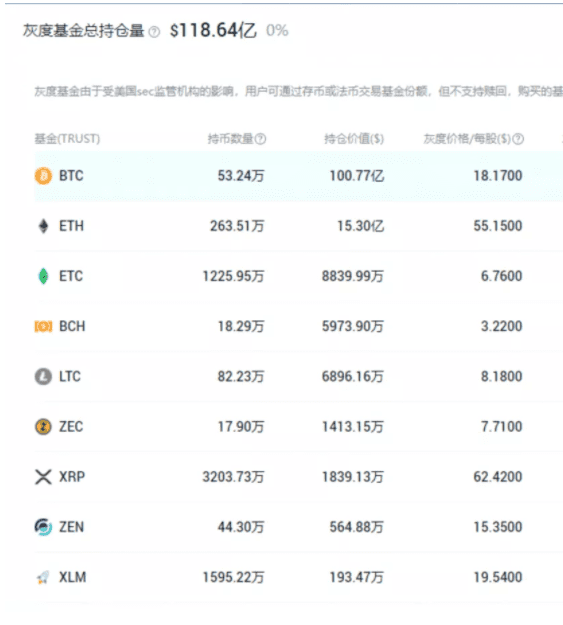This screenshot has width=563, height=625.
Task: Click XLM holdings amount 1595.22万
Action: point(233,577)
